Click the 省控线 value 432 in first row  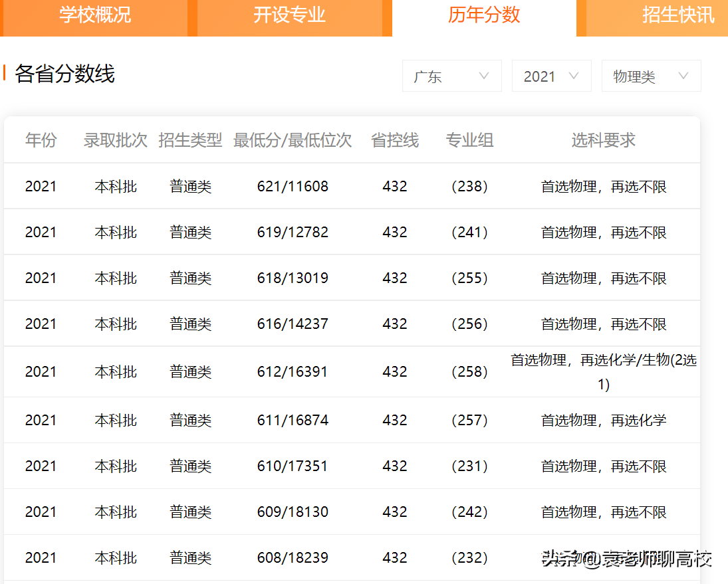[x=395, y=186]
